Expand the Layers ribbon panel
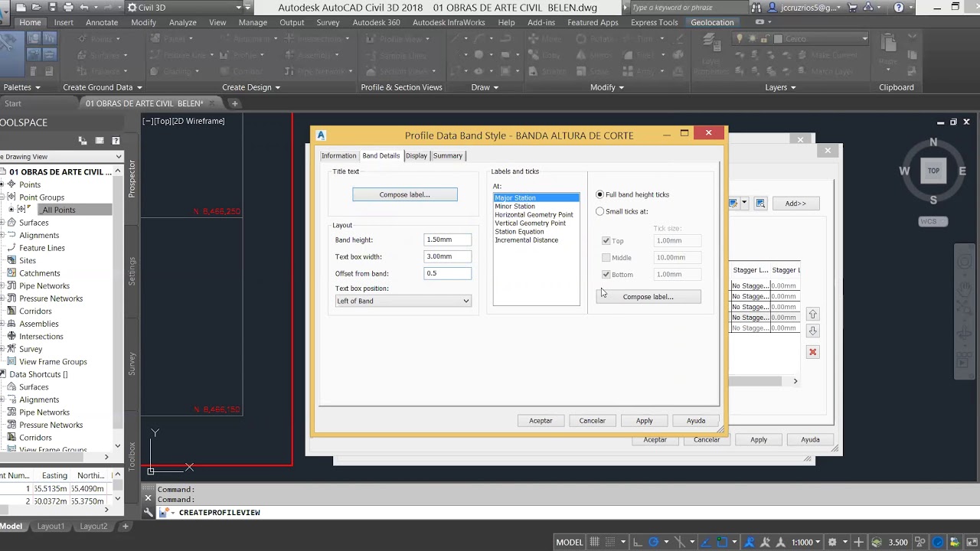This screenshot has height=551, width=980. click(x=781, y=87)
